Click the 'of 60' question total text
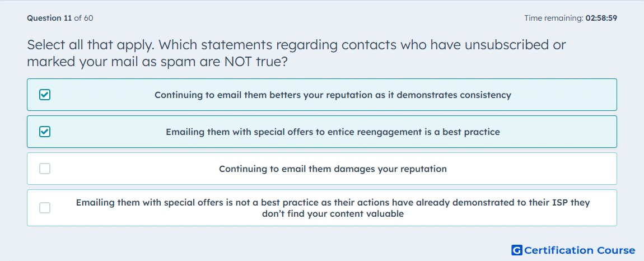644x261 pixels. tap(83, 18)
